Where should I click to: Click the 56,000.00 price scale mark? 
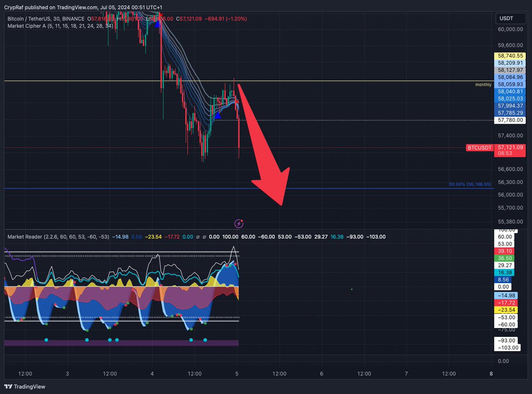511,195
